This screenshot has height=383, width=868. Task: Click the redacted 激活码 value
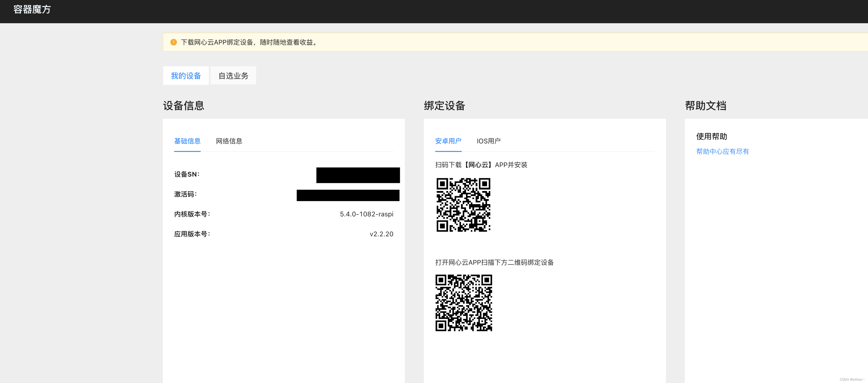tap(348, 195)
